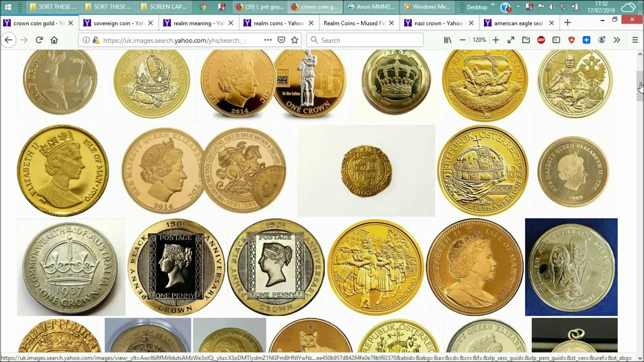Screen dimensions: 644x362
Task: Open the black Penny Black anniversary coin
Action: [x=176, y=267]
